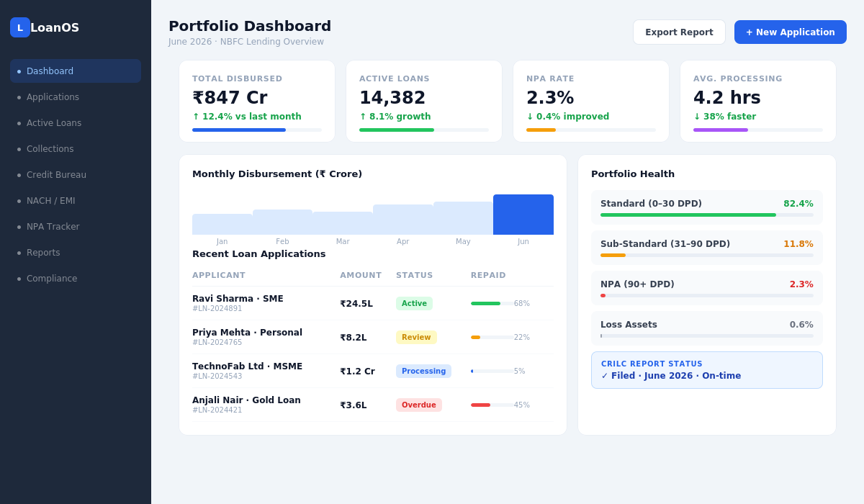Open Active Loans sidebar item

[x=76, y=123]
